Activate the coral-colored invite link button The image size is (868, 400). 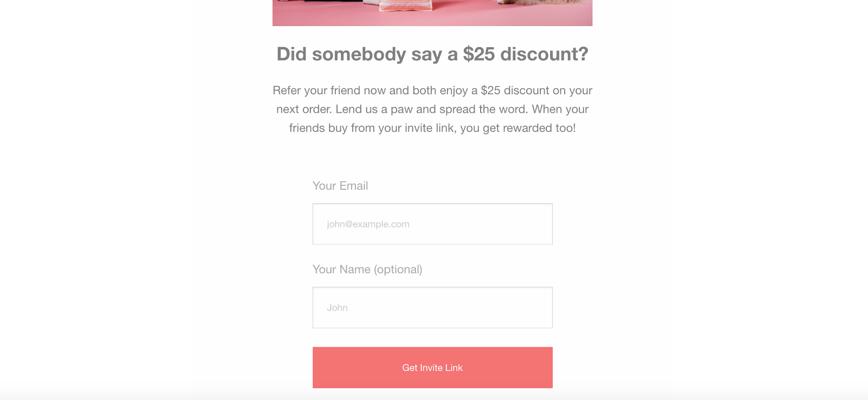(x=432, y=367)
